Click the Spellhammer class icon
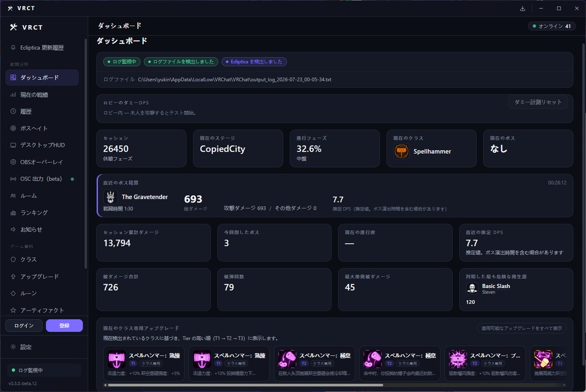The height and width of the screenshot is (392, 586). pyautogui.click(x=401, y=151)
